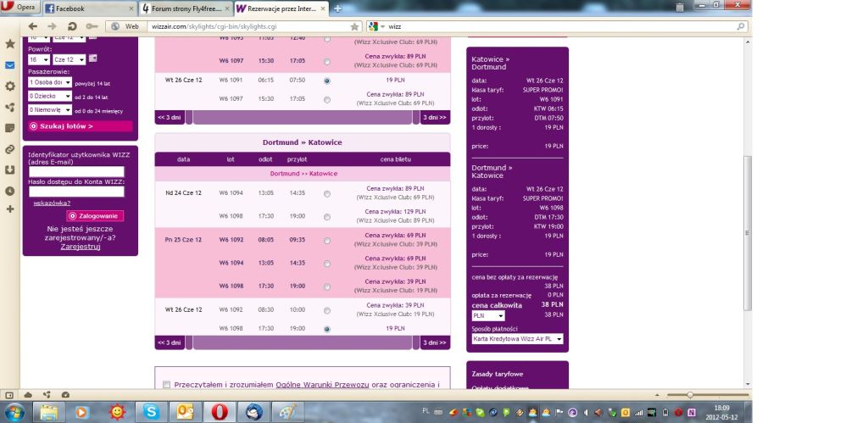Open Windows Start menu
868x423 pixels.
pyautogui.click(x=14, y=412)
